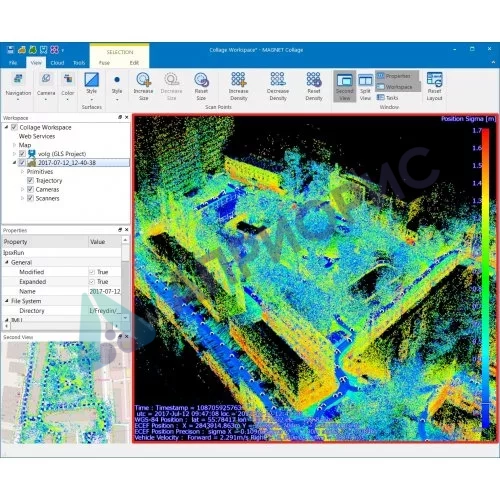
Task: Expand the Scanners tree node
Action: [22, 198]
